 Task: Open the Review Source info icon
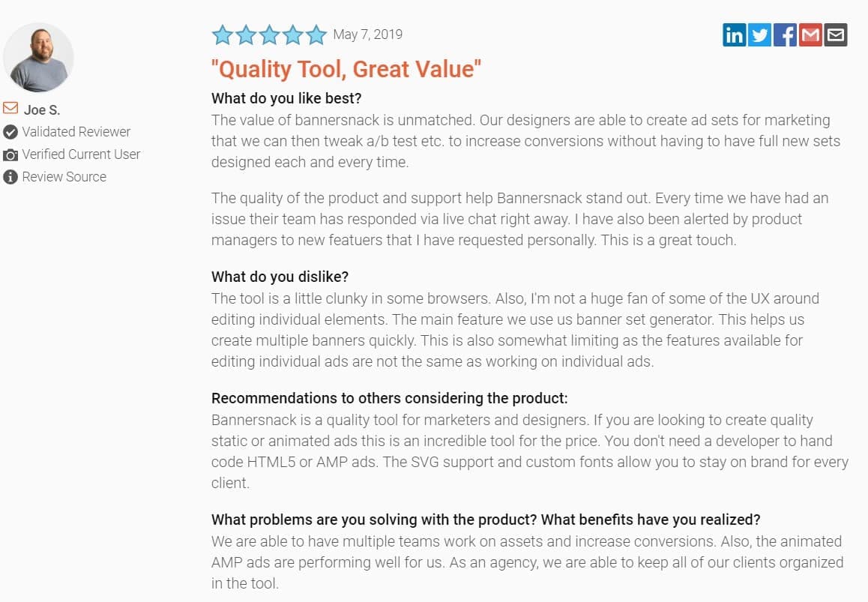tap(10, 177)
